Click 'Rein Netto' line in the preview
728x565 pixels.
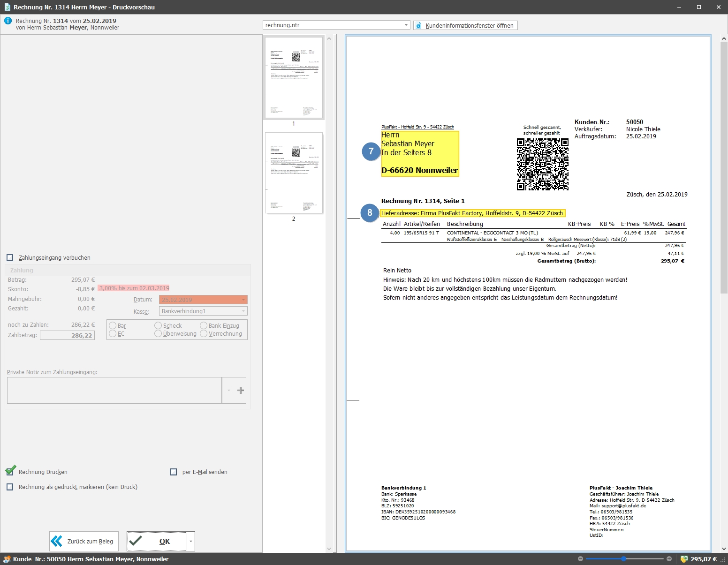point(397,270)
